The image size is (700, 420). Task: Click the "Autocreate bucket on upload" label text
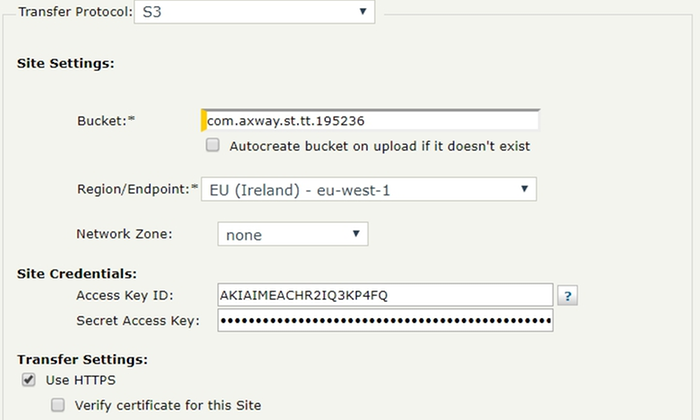click(379, 146)
